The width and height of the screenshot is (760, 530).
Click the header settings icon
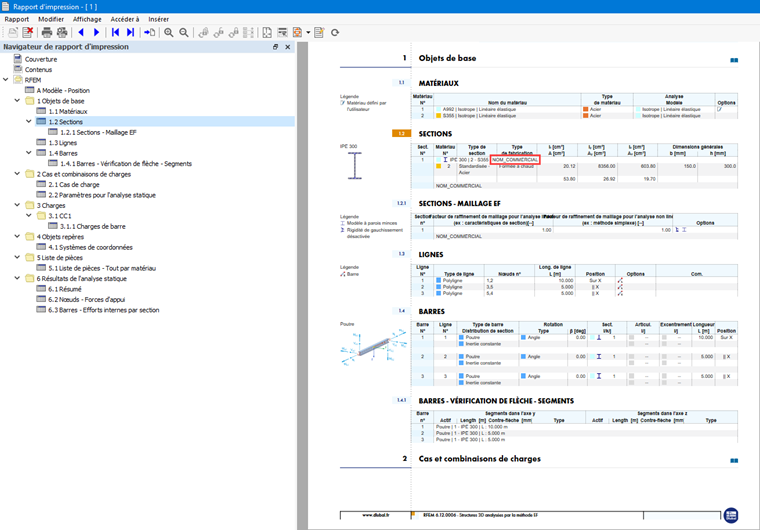click(x=282, y=32)
